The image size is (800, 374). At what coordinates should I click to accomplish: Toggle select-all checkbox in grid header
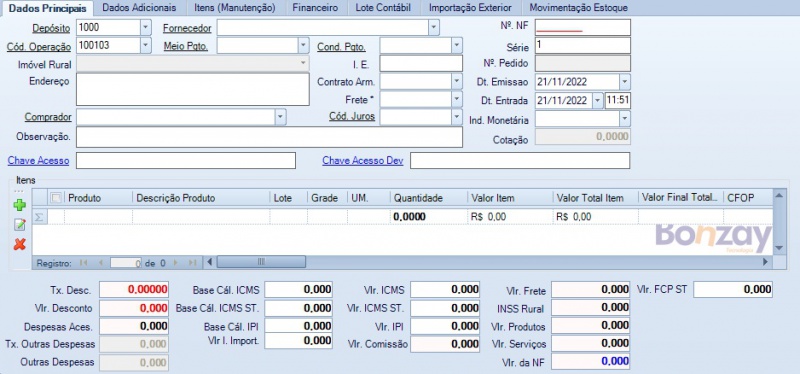[x=56, y=198]
